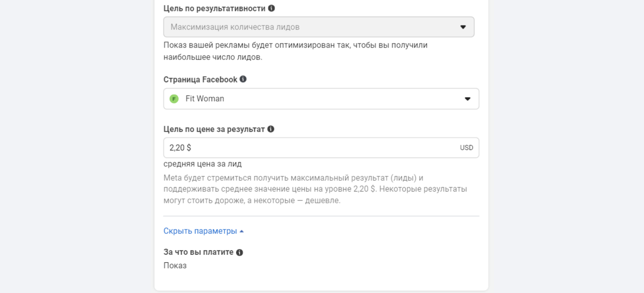The image size is (644, 293).
Task: Click info icon next to Страница Facebook
Action: pos(243,79)
